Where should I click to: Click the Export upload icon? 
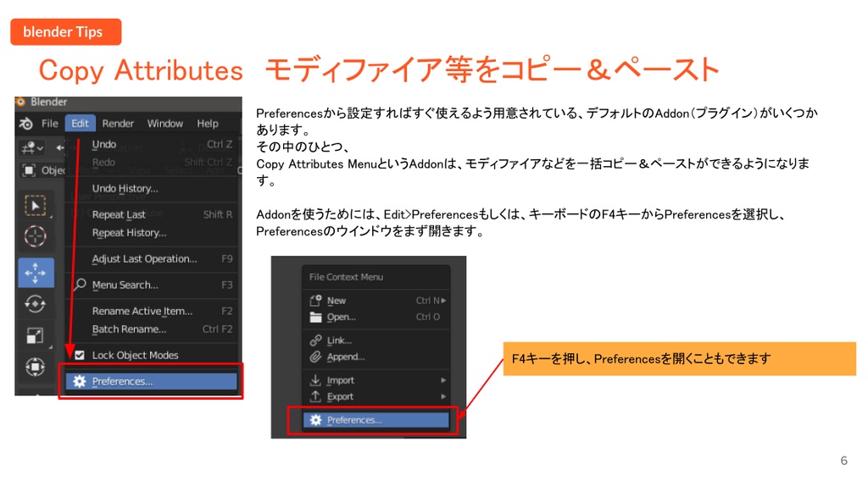click(315, 396)
